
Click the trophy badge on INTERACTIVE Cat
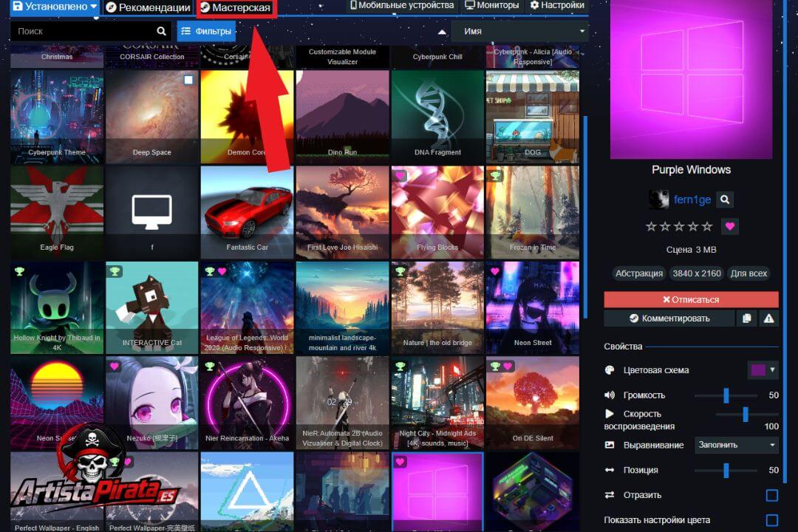[x=115, y=271]
